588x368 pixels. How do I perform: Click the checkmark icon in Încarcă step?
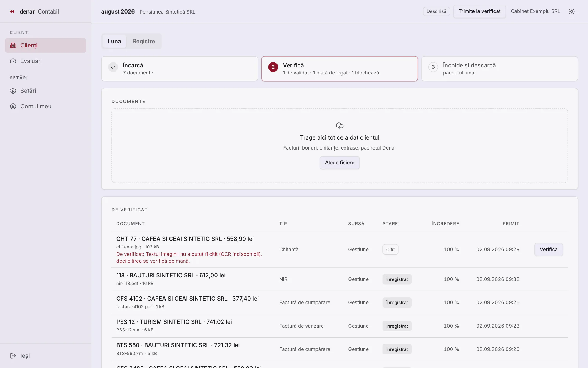coord(113,67)
